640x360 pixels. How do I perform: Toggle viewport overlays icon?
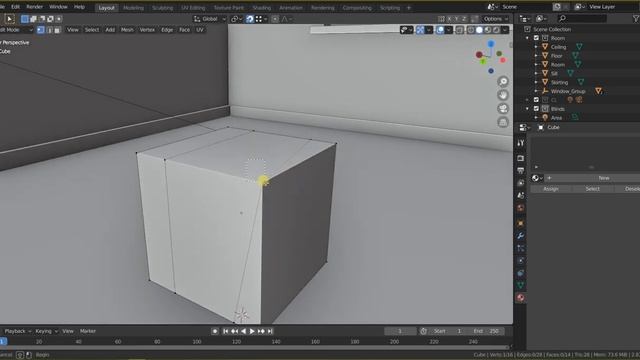click(x=440, y=30)
